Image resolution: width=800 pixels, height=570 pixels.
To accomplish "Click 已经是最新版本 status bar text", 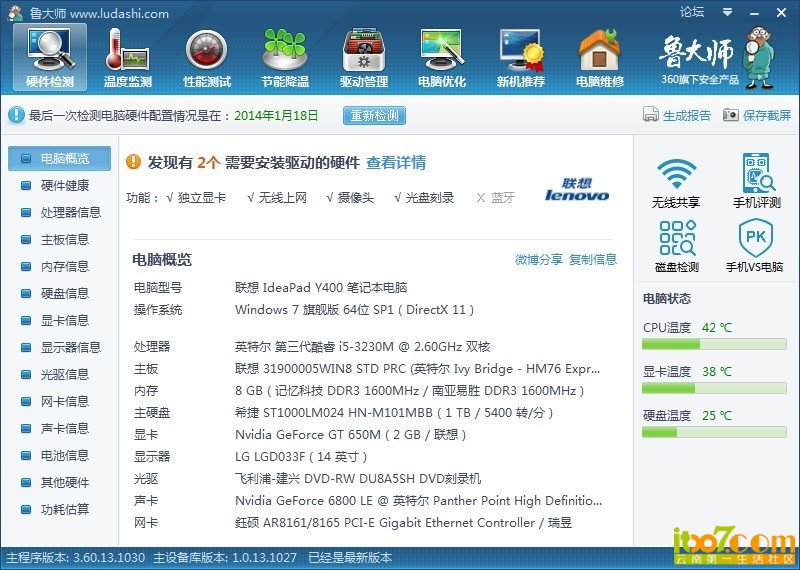I will tap(350, 558).
